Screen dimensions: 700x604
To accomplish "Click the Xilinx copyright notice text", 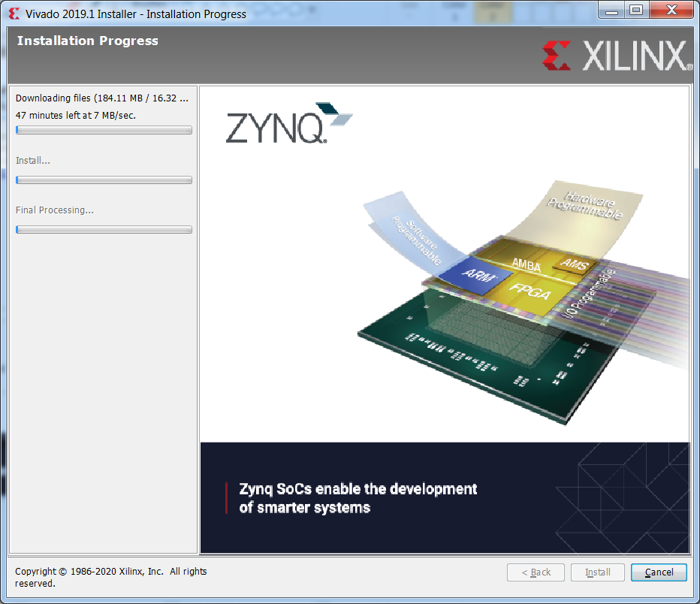I will click(x=110, y=577).
